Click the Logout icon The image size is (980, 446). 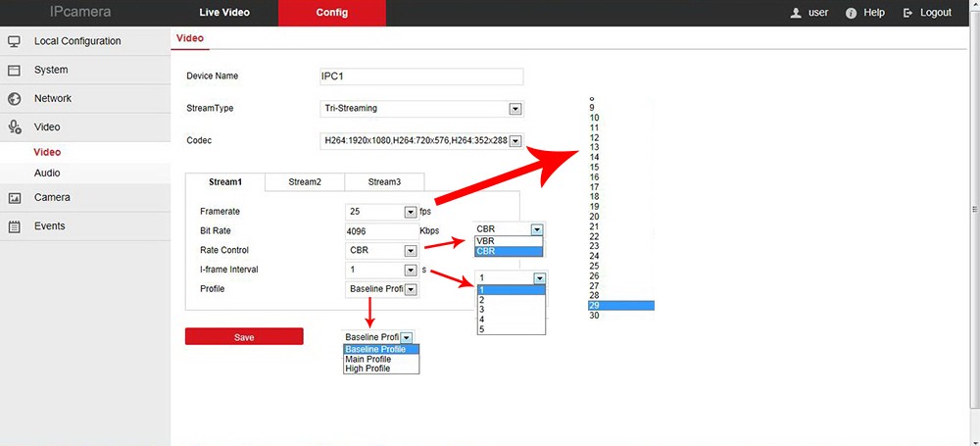tap(908, 13)
